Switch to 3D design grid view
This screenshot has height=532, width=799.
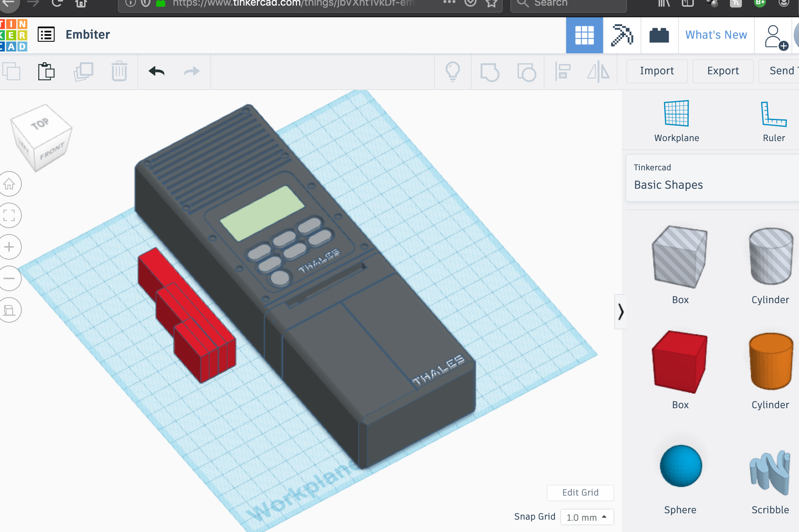584,35
